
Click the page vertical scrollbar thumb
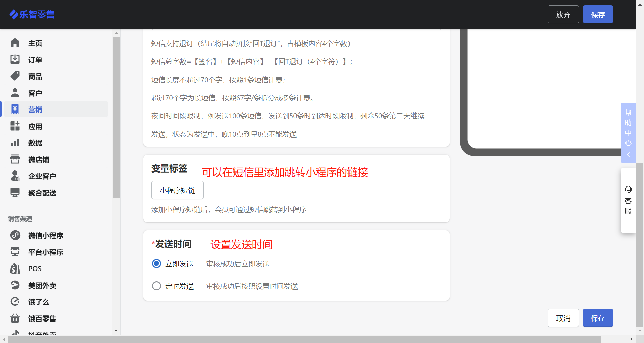tap(640, 245)
